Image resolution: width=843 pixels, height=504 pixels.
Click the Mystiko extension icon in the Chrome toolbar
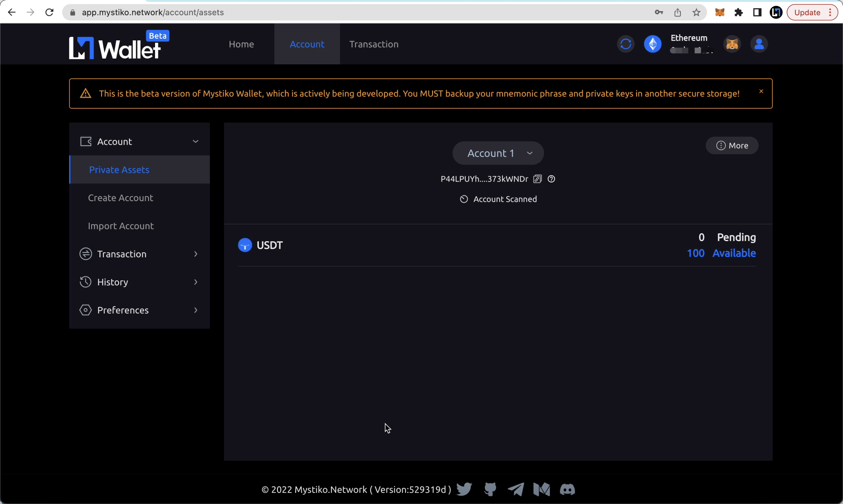(x=776, y=12)
